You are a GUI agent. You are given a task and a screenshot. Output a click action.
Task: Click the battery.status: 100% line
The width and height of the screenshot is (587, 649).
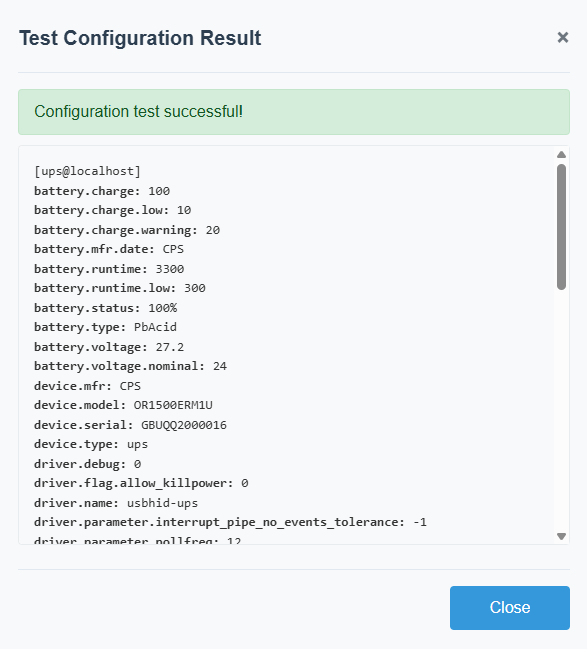106,308
